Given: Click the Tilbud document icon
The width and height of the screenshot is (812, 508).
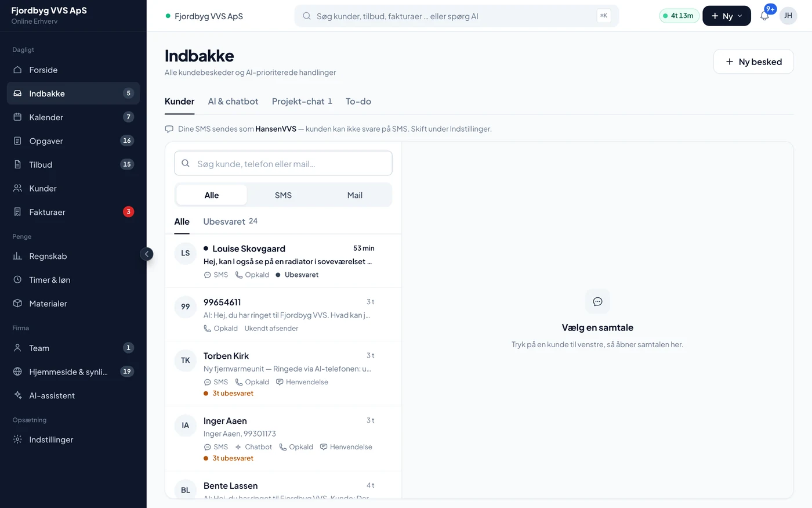Looking at the screenshot, I should [17, 165].
